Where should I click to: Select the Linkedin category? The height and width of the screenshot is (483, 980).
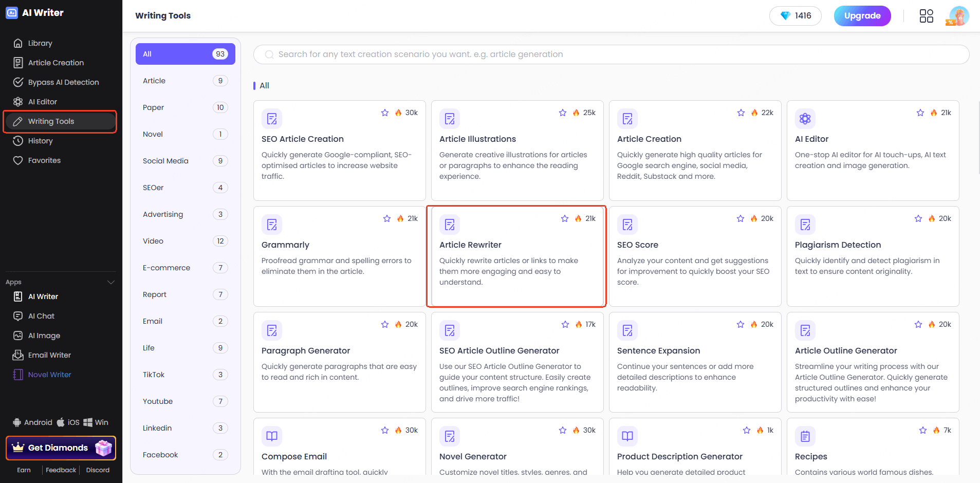point(186,428)
